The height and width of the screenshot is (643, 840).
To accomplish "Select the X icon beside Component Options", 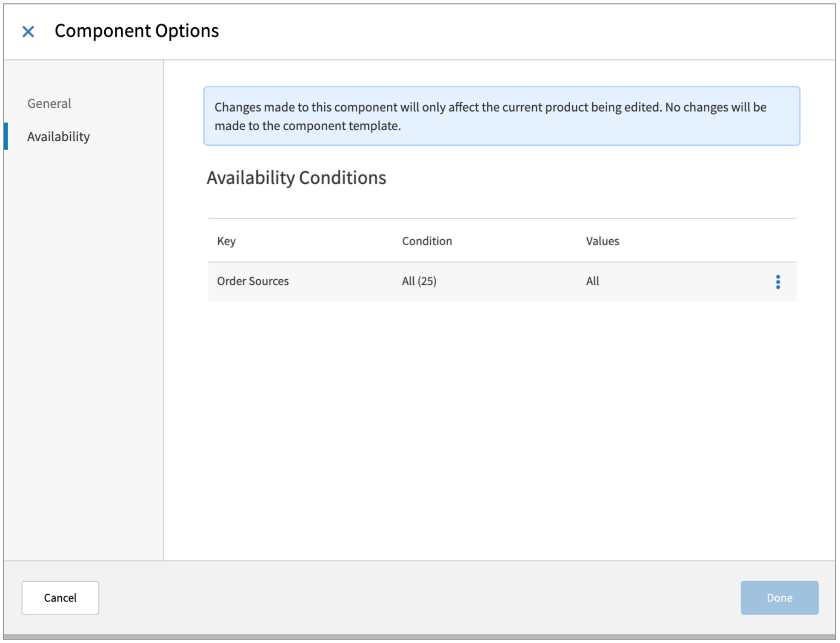I will pyautogui.click(x=28, y=31).
